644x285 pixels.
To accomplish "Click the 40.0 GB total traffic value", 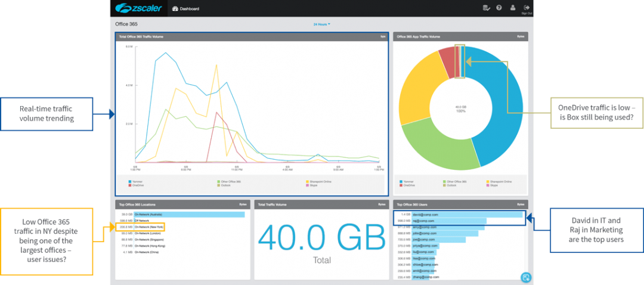I will click(322, 238).
